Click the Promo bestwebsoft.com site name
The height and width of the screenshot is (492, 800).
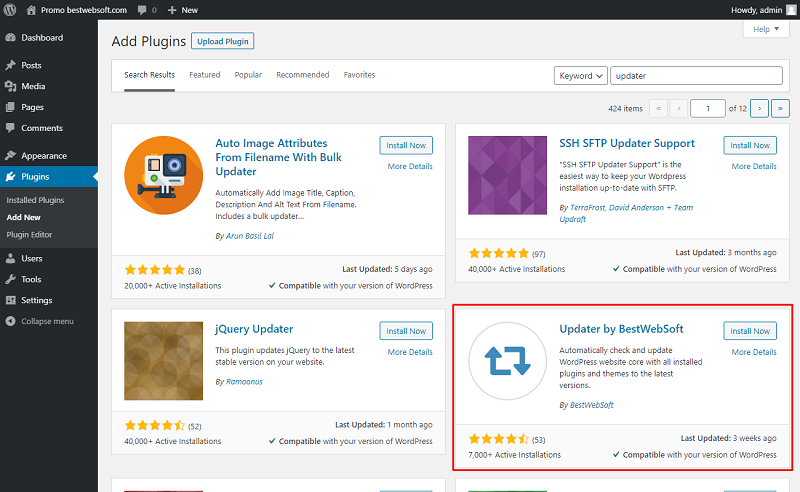(x=84, y=10)
